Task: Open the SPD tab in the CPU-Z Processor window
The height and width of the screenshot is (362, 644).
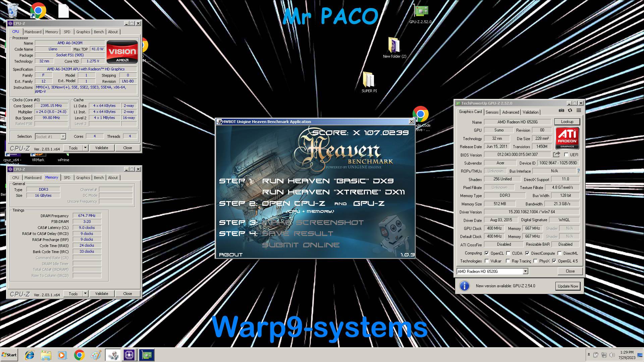Action: coord(67,32)
